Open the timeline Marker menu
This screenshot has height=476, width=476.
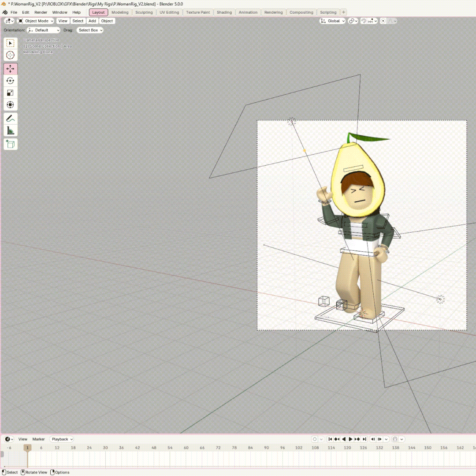tap(38, 439)
